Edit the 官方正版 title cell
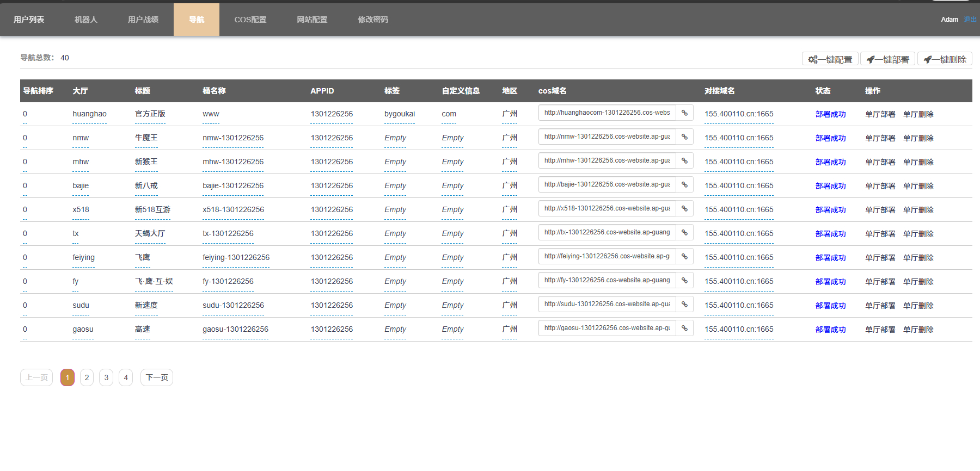 150,114
